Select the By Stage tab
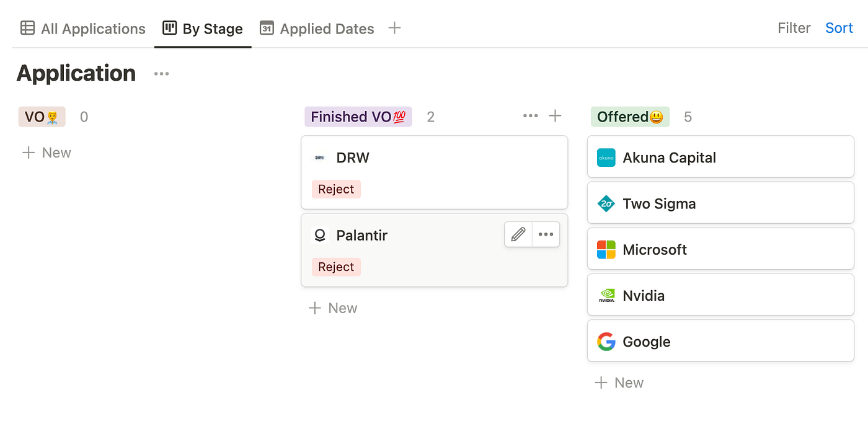Screen dimensions: 868x444 [x=203, y=29]
